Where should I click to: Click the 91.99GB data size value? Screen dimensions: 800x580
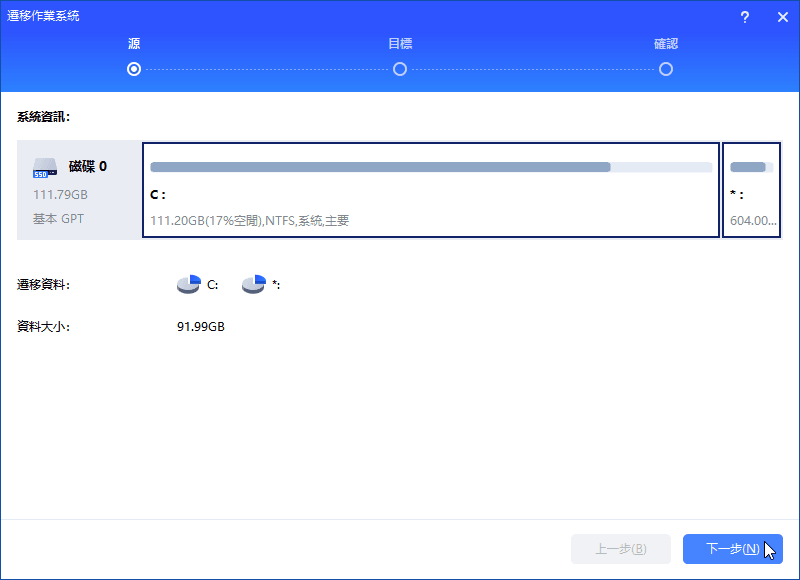[x=201, y=327]
